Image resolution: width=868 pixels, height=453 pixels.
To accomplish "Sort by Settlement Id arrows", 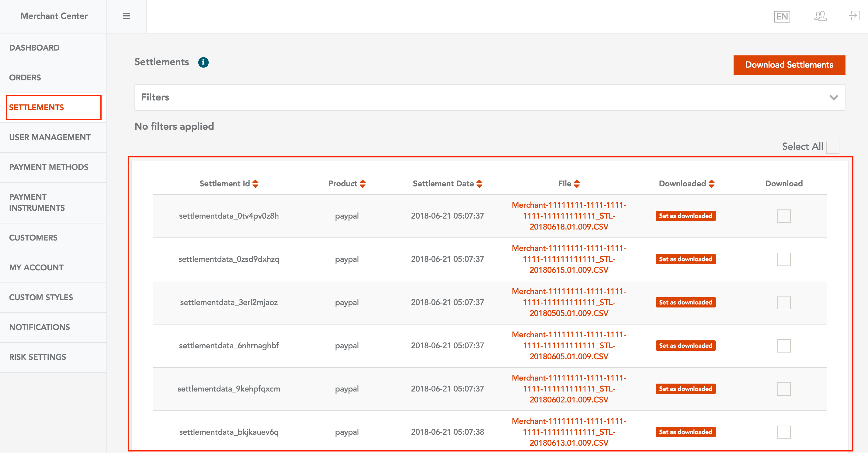I will (x=255, y=184).
